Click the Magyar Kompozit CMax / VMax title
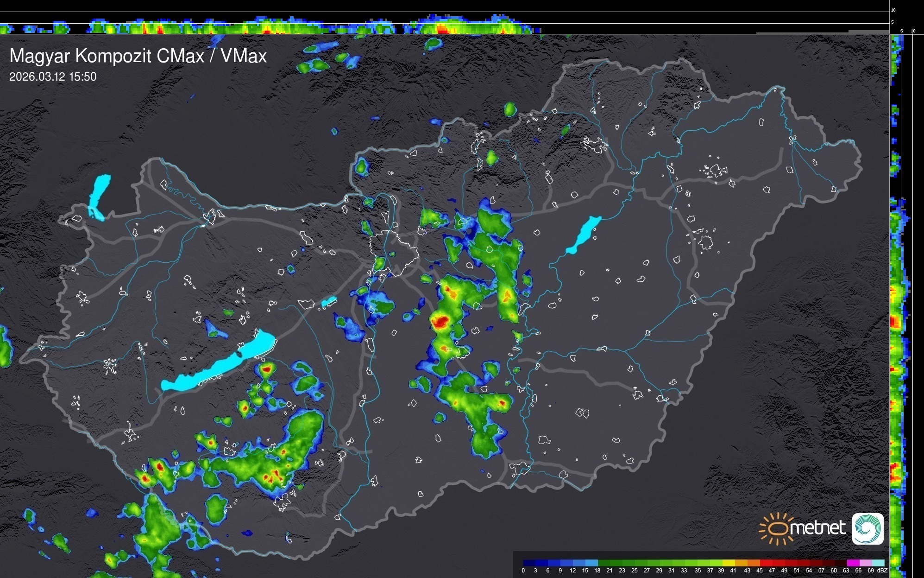 [x=138, y=56]
